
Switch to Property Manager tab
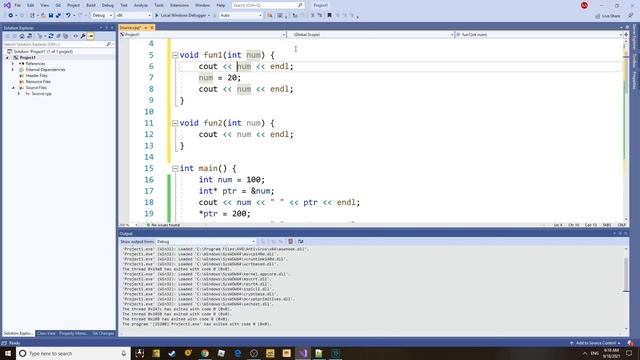tap(73, 333)
